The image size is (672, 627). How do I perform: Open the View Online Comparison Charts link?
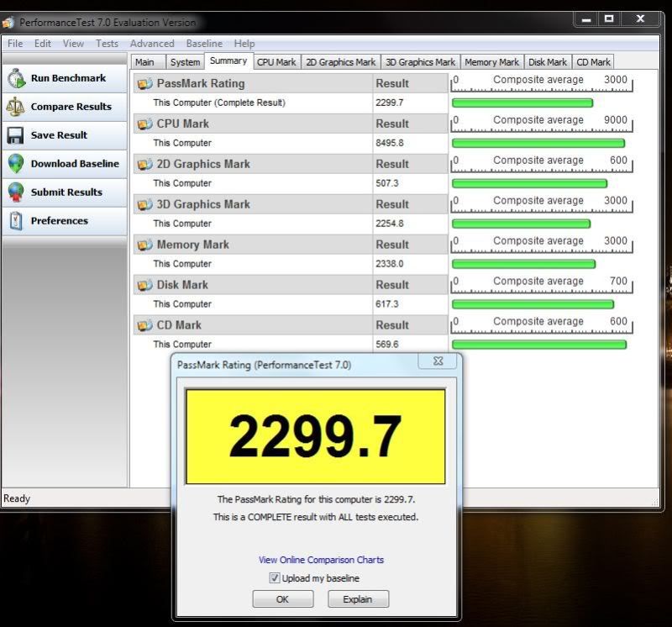[321, 560]
